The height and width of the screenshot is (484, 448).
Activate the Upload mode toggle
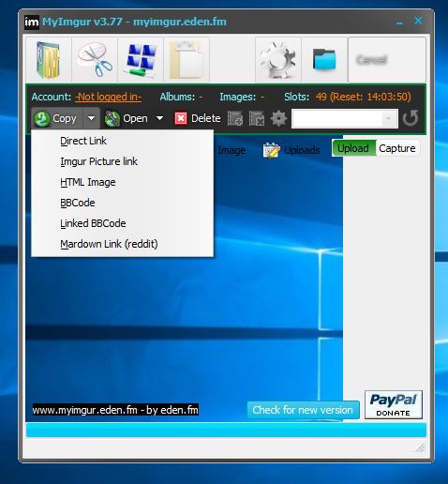click(353, 148)
